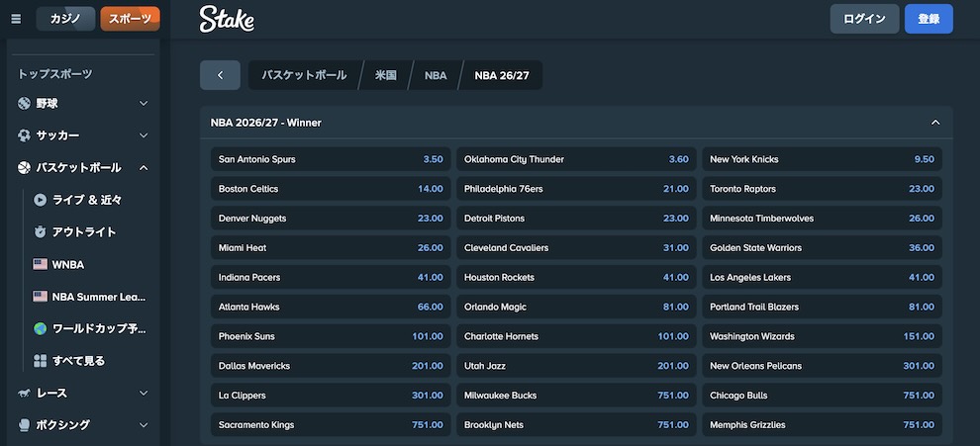Expand the 野球 sidebar section chevron
Image resolution: width=980 pixels, height=446 pixels.
click(x=144, y=103)
